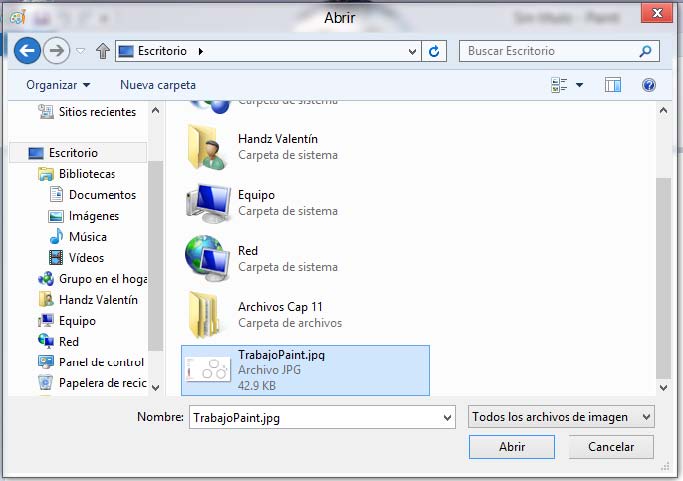Select the Handz Valentín user folder
The image size is (683, 481).
point(208,147)
